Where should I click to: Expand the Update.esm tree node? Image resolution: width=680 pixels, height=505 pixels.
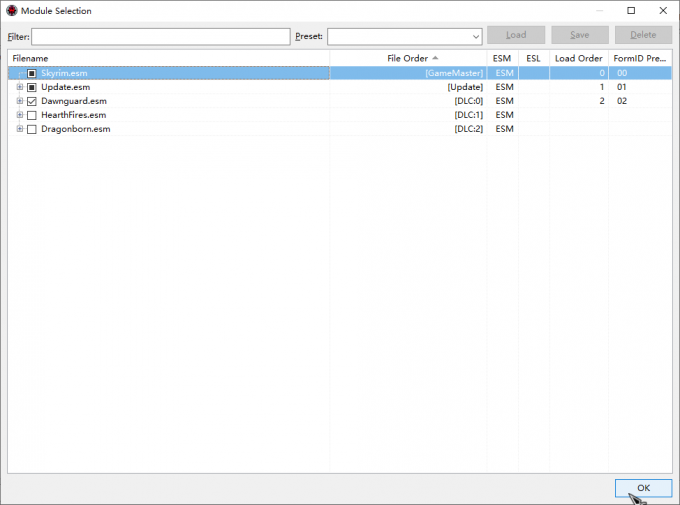click(20, 87)
